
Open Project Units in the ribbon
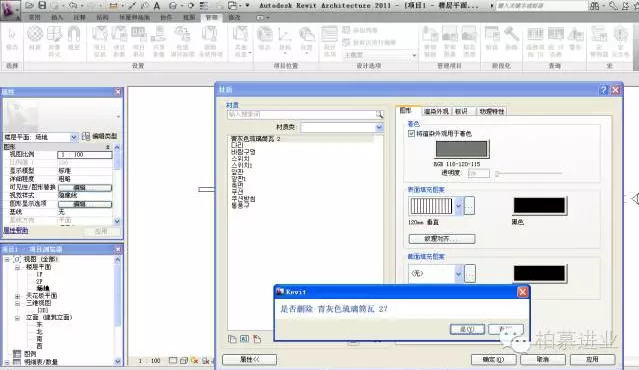[x=139, y=41]
